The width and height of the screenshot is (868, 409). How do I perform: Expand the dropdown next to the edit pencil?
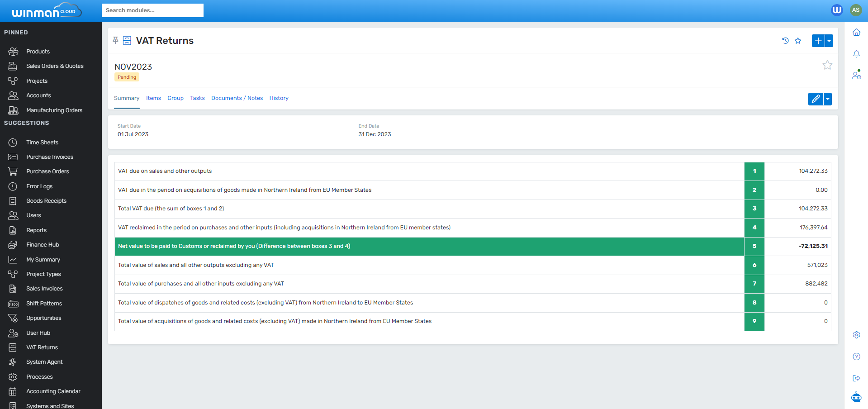click(x=828, y=99)
